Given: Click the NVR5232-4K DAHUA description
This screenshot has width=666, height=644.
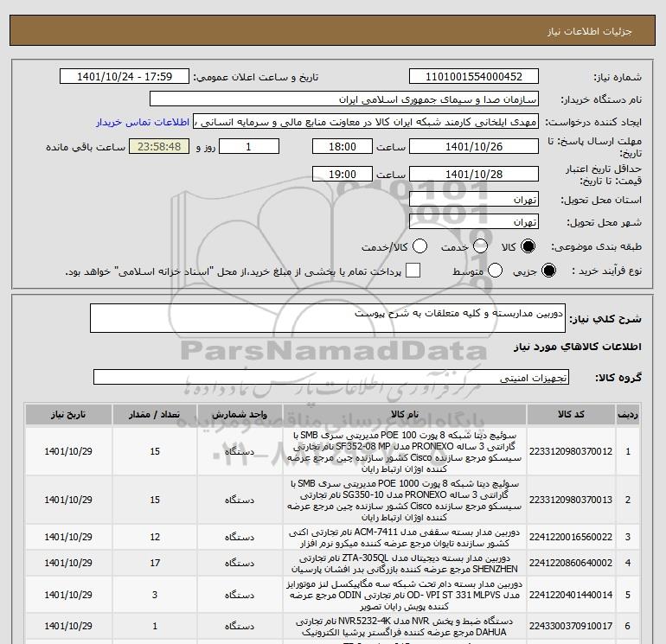Looking at the screenshot, I should click(405, 627).
